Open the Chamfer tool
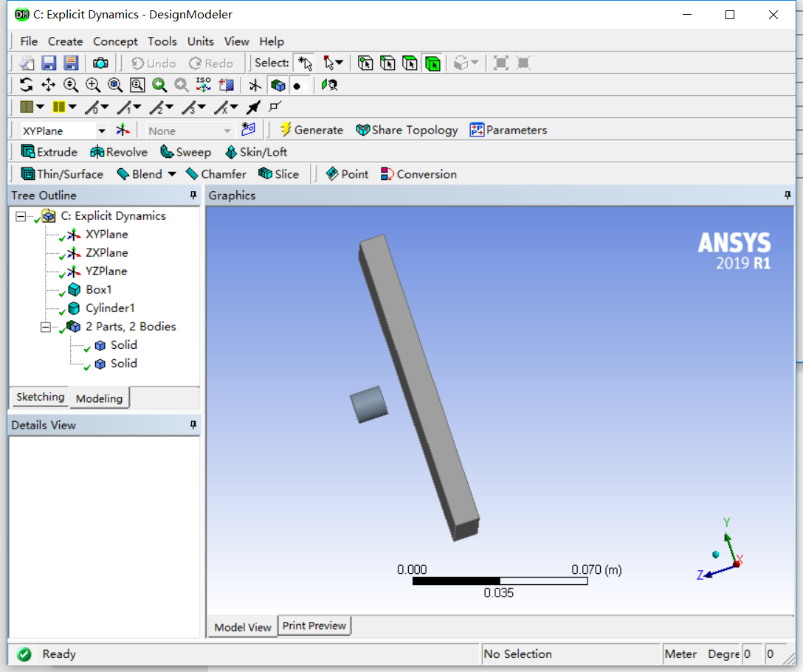The height and width of the screenshot is (672, 803). coord(216,174)
